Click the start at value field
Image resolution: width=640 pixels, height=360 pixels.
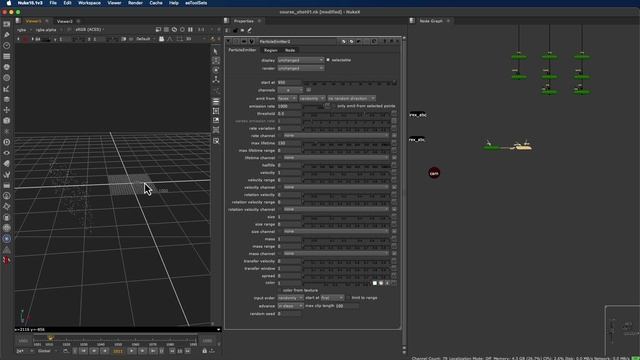coord(289,82)
